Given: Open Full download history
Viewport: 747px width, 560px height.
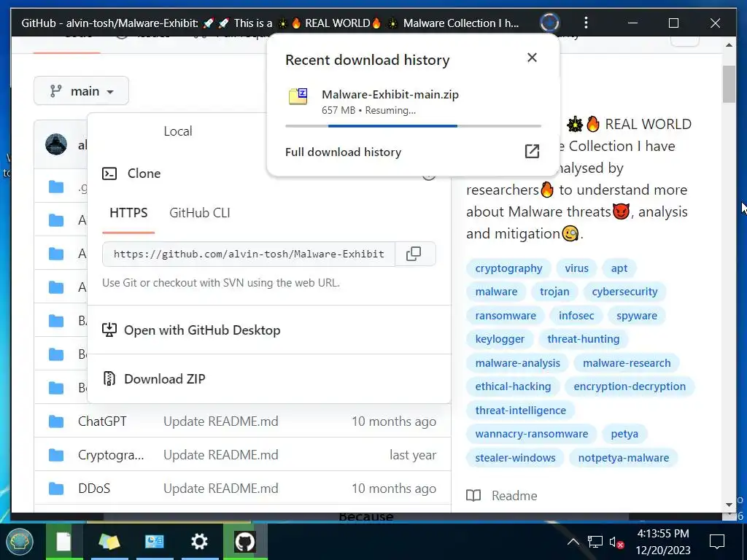Looking at the screenshot, I should [343, 152].
